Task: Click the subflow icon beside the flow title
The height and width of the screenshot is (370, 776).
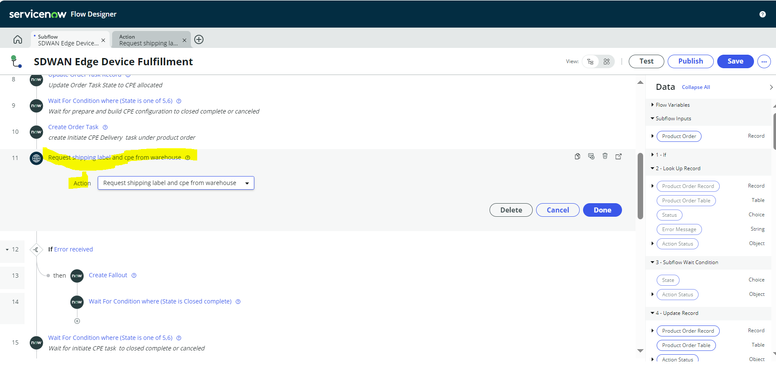Action: click(x=16, y=61)
